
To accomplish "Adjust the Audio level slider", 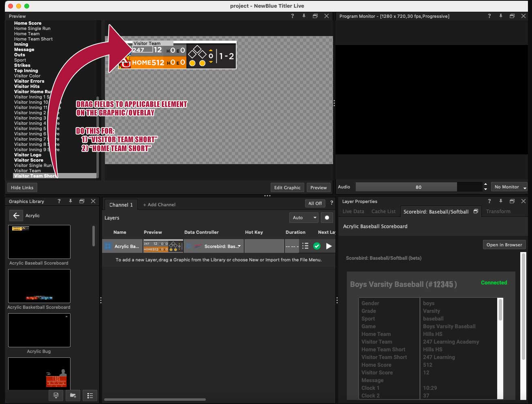I will (x=419, y=187).
